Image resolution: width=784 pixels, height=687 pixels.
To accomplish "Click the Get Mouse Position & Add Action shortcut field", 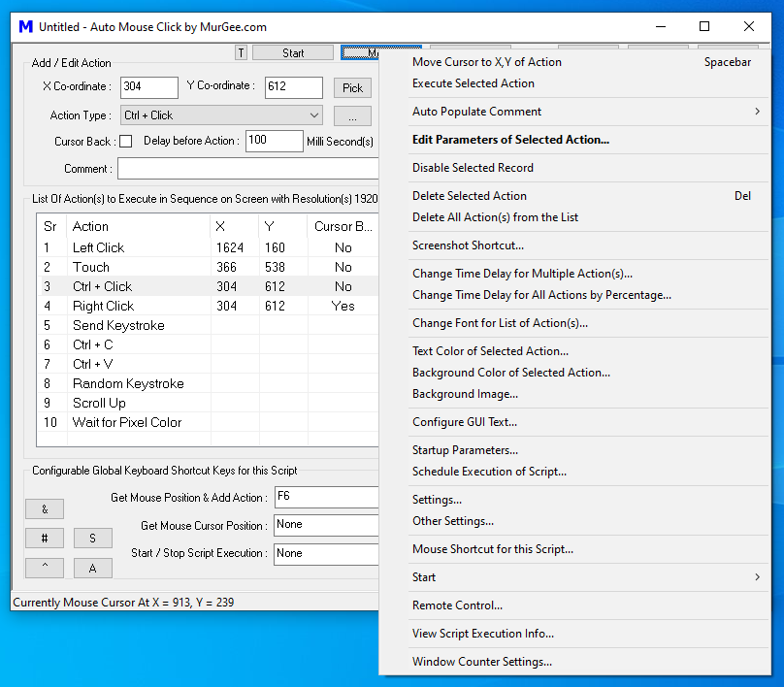I will pos(326,497).
